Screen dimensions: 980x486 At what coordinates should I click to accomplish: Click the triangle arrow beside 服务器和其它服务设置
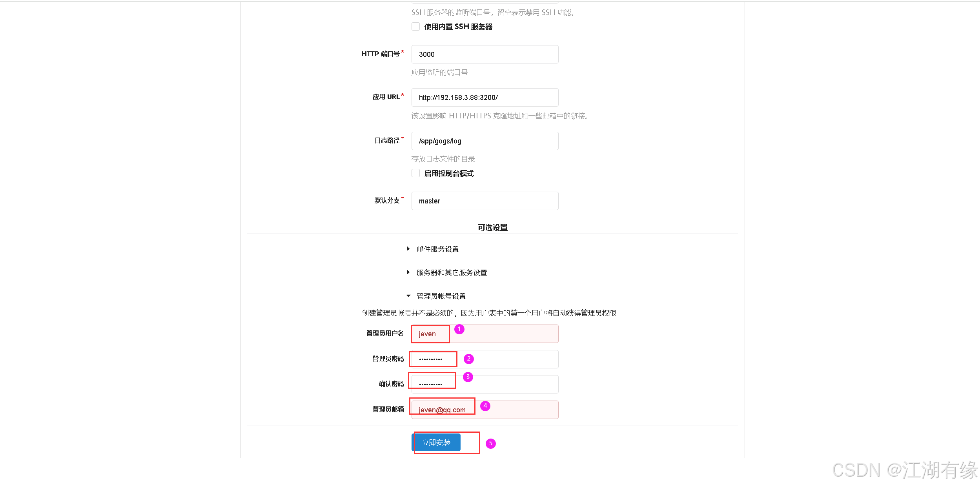[408, 272]
